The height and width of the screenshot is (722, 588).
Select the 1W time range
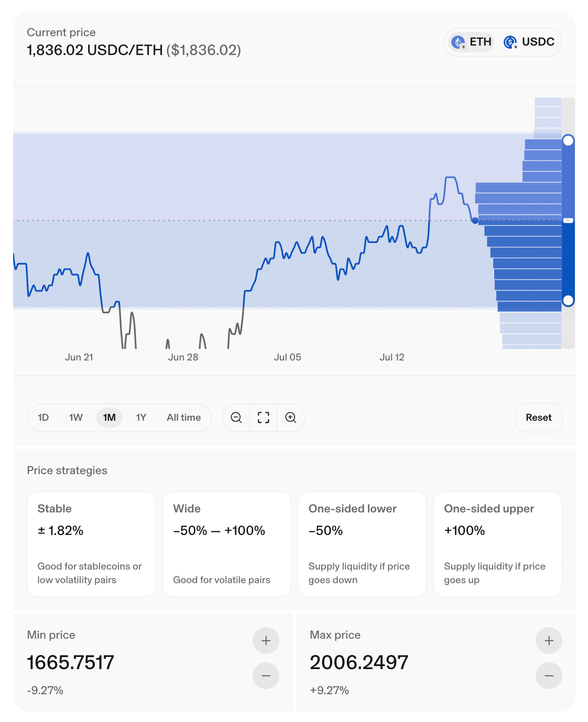pyautogui.click(x=76, y=418)
